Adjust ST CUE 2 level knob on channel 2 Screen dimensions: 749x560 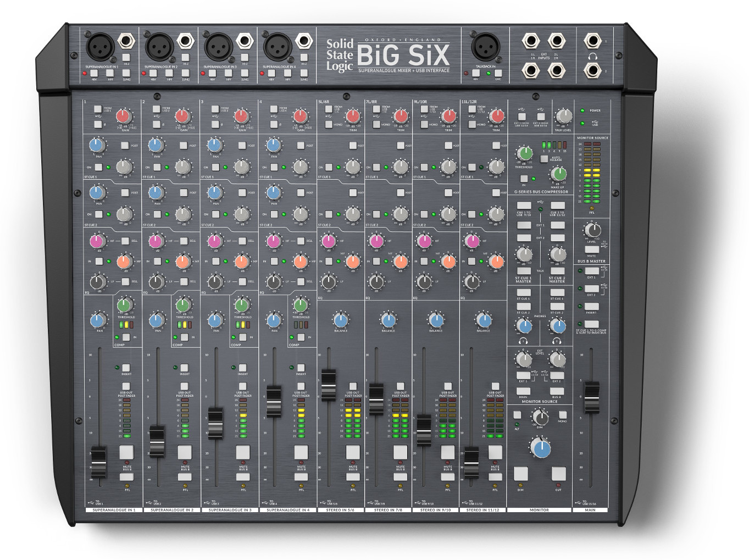[x=183, y=214]
